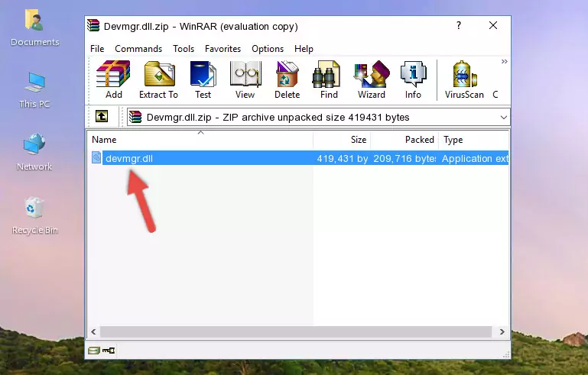
Task: Click the Delete toolbar icon
Action: pos(288,79)
